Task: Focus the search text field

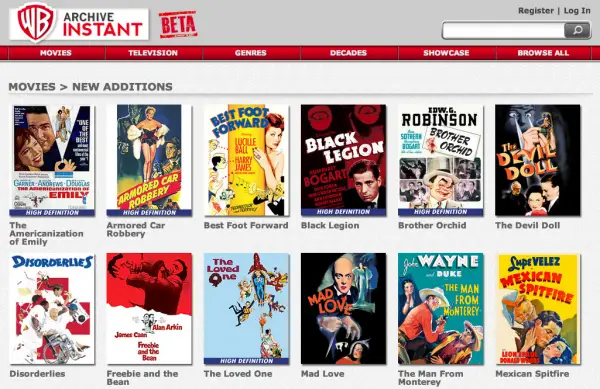Action: 503,30
